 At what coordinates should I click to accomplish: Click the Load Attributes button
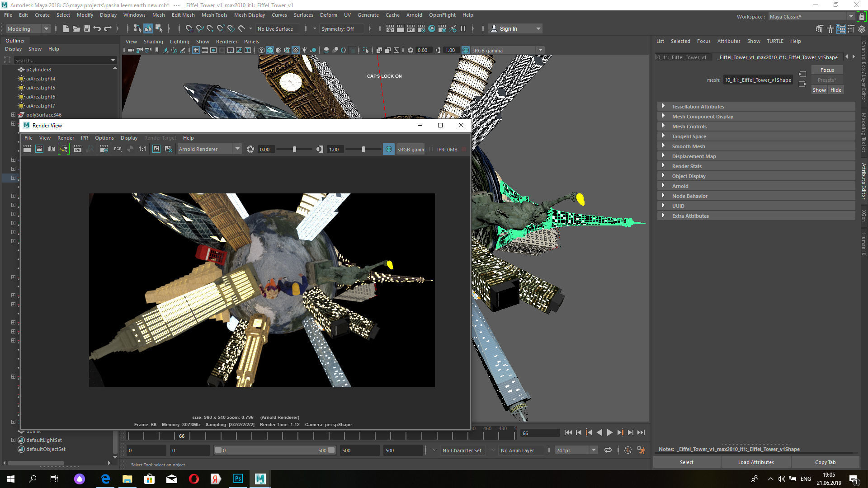click(756, 462)
